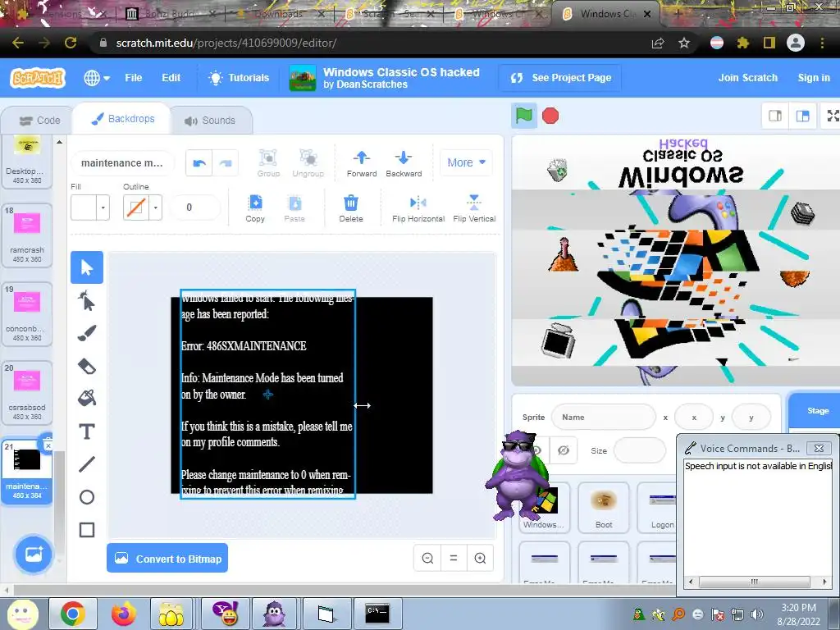Reload the browser page
Viewport: 840px width, 630px height.
(x=71, y=43)
